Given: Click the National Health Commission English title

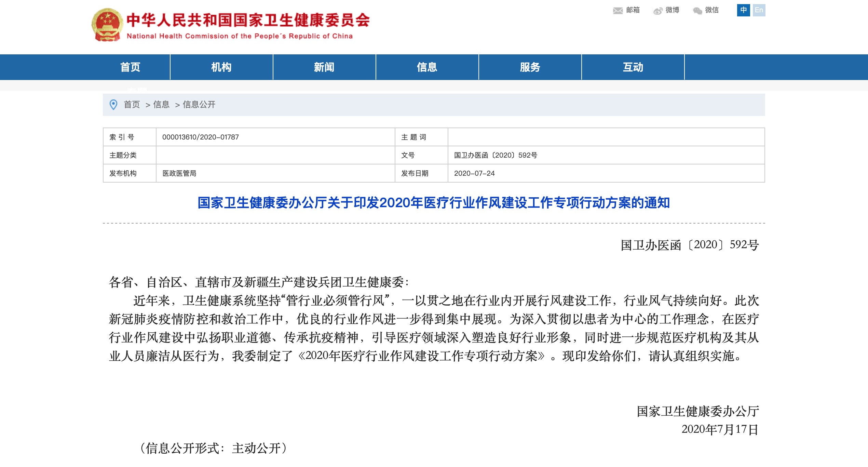Looking at the screenshot, I should [x=240, y=36].
